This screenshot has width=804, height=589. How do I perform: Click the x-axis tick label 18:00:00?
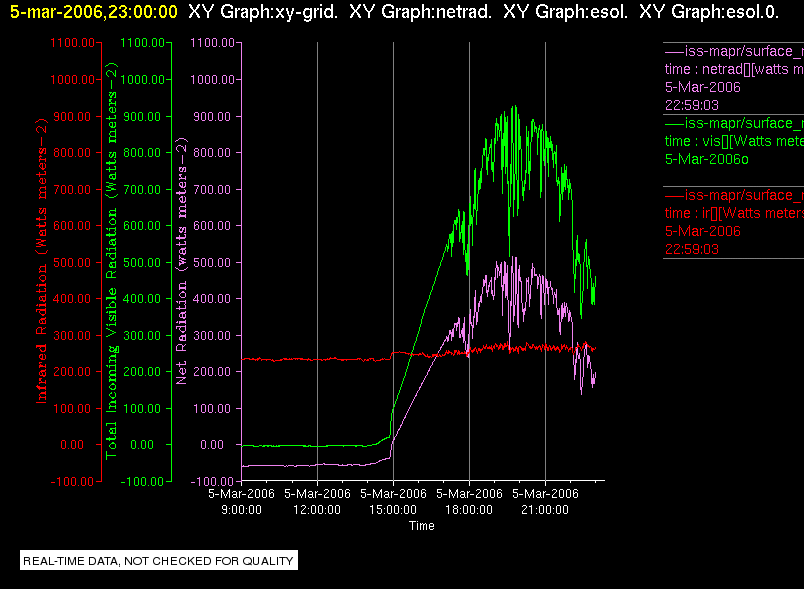(x=469, y=510)
